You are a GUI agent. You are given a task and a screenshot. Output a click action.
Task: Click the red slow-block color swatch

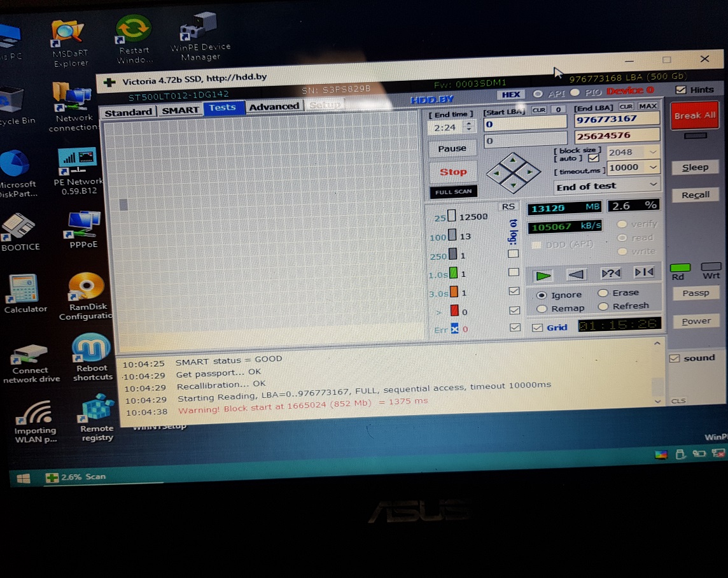(x=454, y=311)
